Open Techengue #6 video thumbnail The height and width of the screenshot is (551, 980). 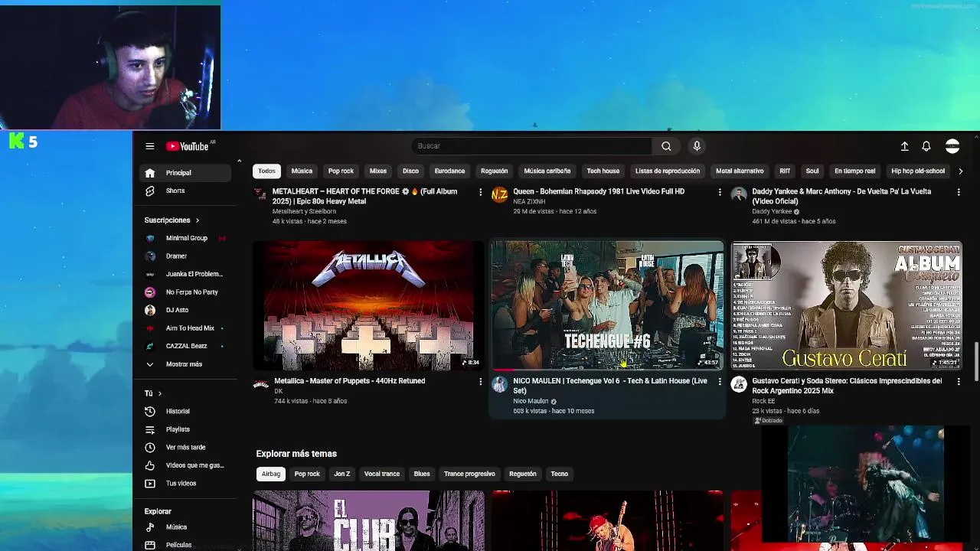click(607, 306)
